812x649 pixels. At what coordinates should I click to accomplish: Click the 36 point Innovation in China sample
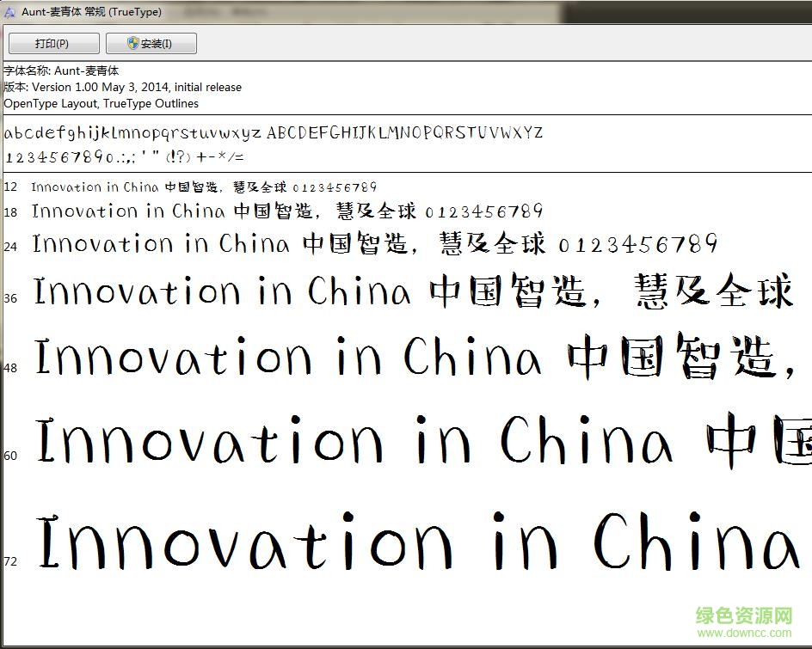point(413,291)
